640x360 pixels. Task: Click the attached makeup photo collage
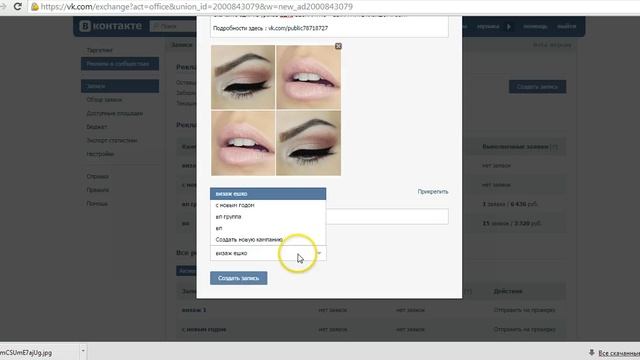point(276,110)
